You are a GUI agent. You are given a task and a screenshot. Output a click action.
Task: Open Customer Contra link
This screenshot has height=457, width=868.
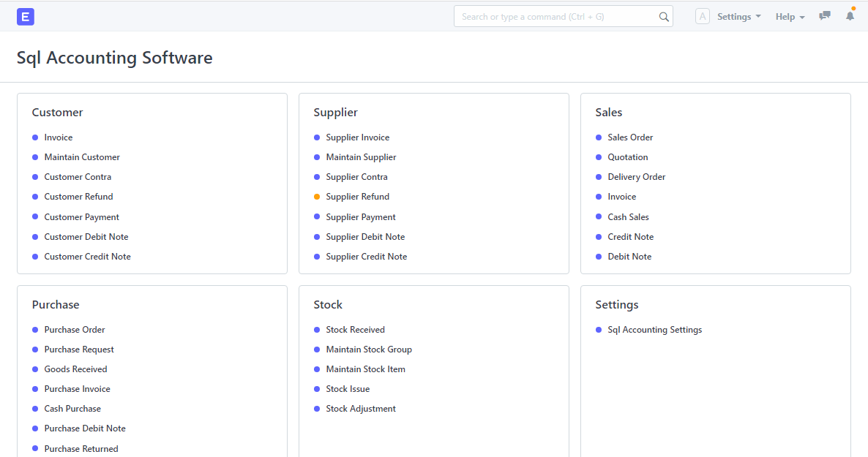click(x=78, y=177)
